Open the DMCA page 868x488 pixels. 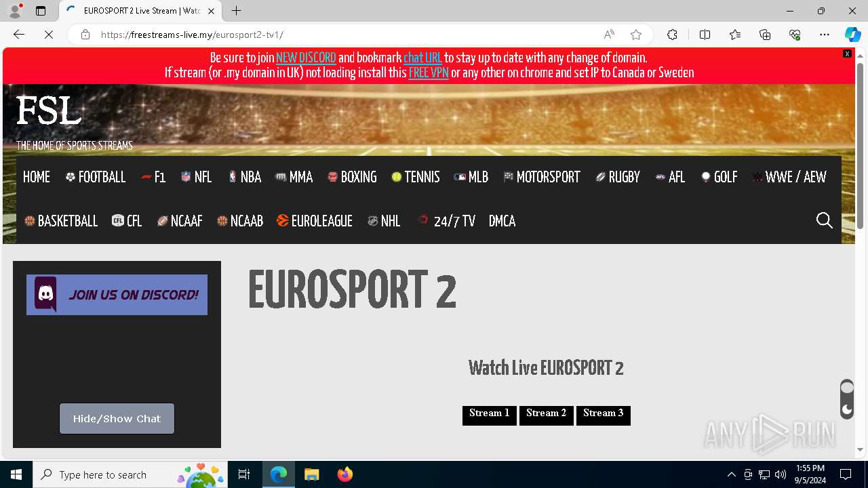tap(502, 222)
